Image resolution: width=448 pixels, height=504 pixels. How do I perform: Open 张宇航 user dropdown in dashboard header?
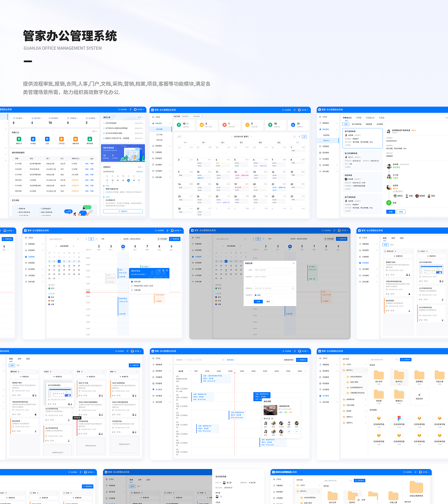pos(140,109)
